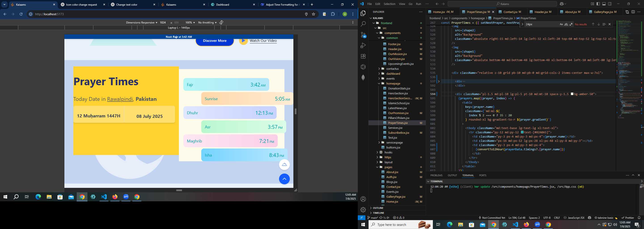Open the No throttling dropdown
The height and width of the screenshot is (229, 644).
coord(207,23)
